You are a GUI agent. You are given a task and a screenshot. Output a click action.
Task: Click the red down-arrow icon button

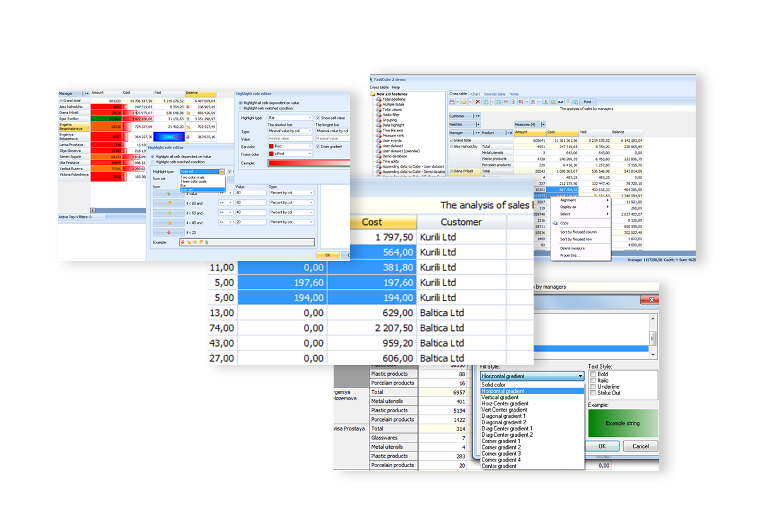(170, 232)
